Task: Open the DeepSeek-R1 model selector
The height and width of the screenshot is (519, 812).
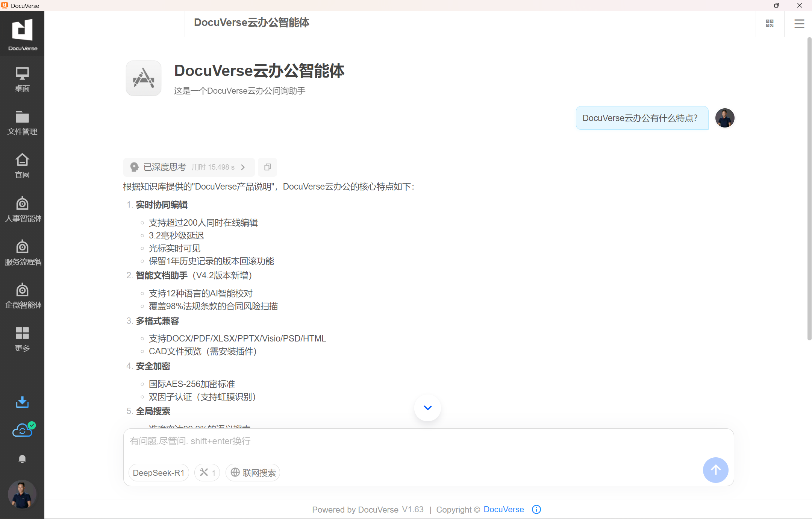Action: coord(158,472)
